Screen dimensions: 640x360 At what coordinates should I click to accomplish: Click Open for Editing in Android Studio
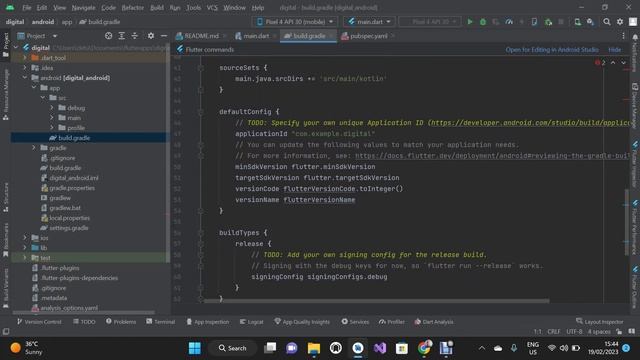click(552, 50)
